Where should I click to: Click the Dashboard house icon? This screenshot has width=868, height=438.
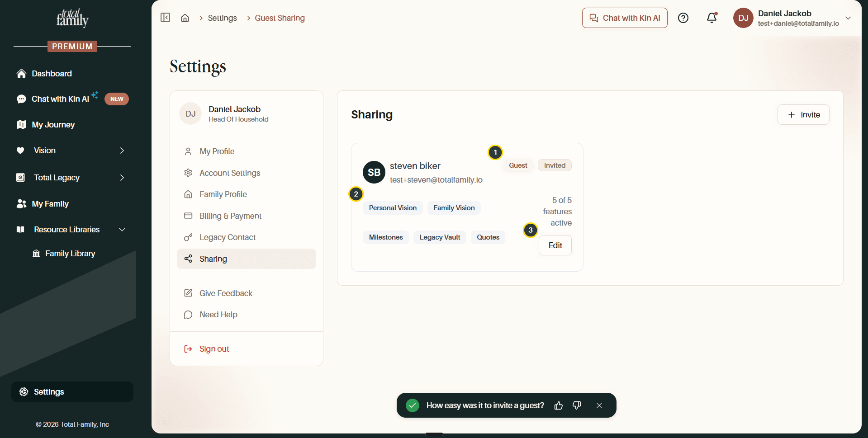click(x=21, y=74)
